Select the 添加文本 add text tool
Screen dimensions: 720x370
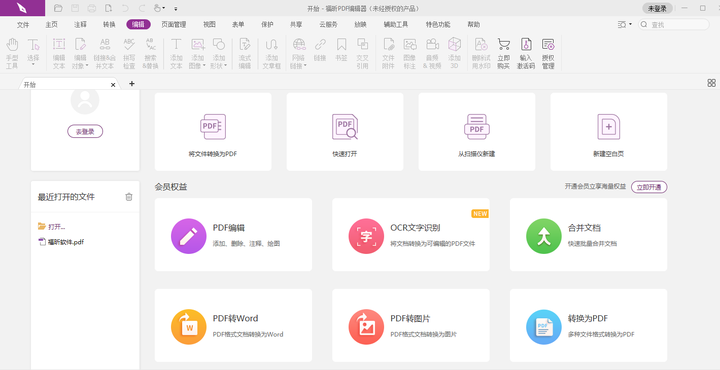(x=176, y=53)
